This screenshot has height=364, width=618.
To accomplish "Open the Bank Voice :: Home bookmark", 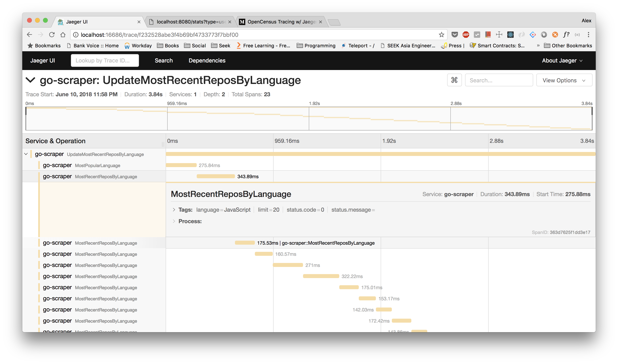I will (x=93, y=46).
